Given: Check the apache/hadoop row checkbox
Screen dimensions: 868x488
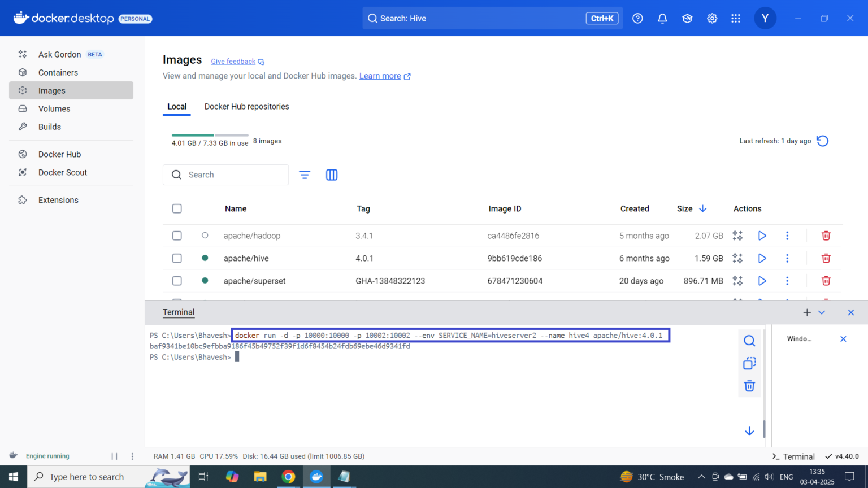Looking at the screenshot, I should tap(177, 236).
